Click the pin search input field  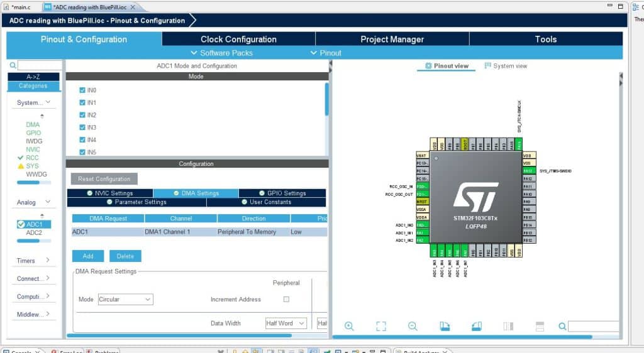click(x=594, y=327)
